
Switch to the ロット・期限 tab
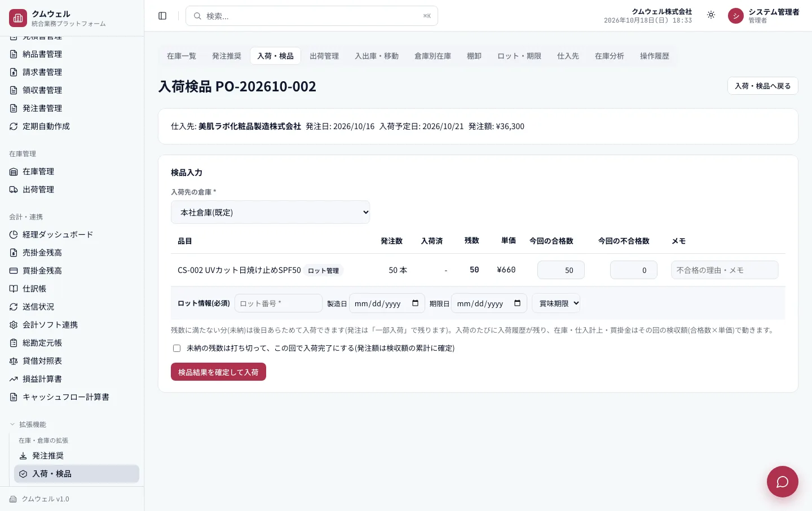tap(519, 56)
